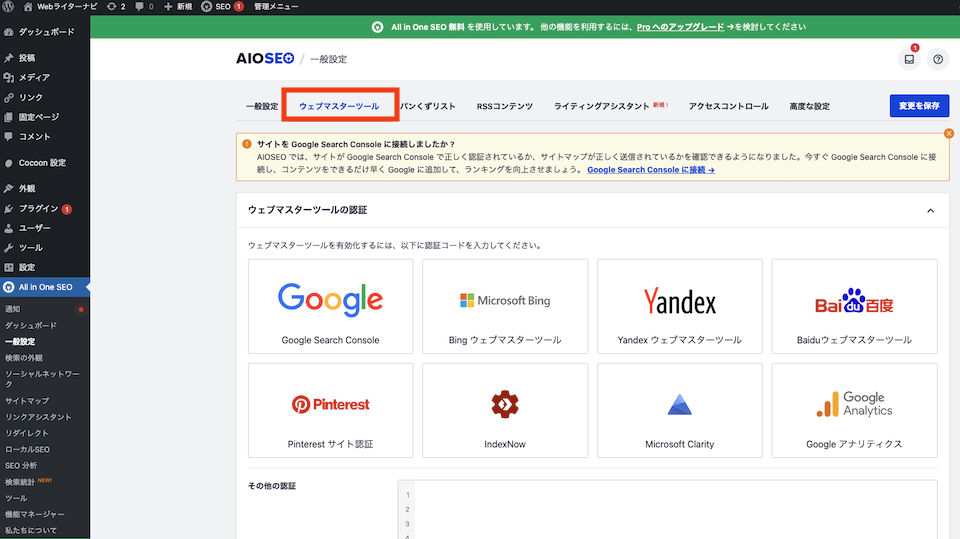The image size is (960, 539).
Task: Open AIOSEO ダッシュボード submenu item
Action: point(31,325)
